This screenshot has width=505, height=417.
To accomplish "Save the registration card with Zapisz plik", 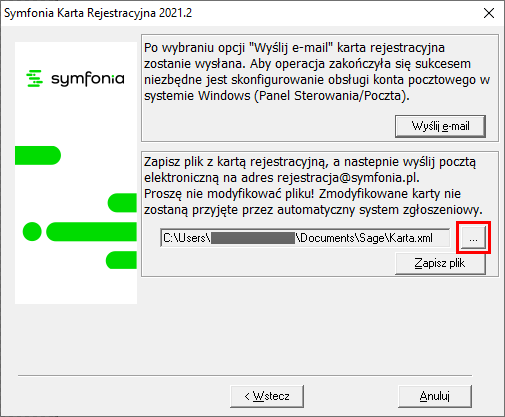I will tap(440, 263).
